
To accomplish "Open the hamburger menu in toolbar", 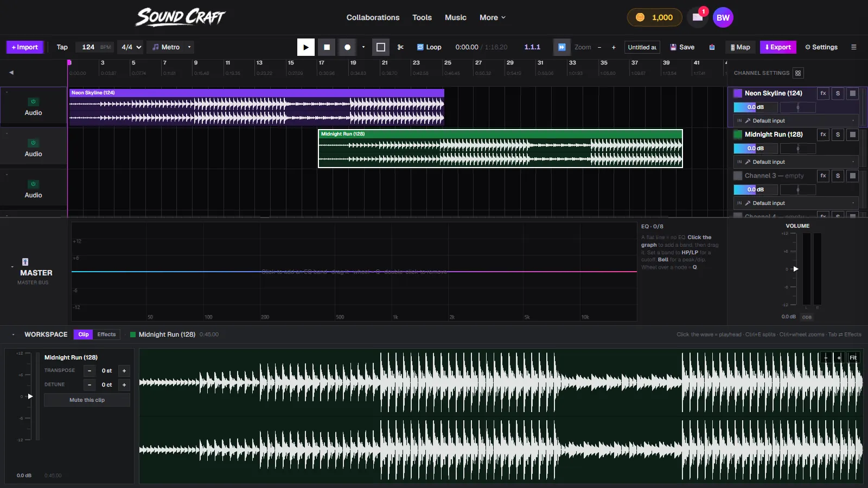I will click(x=854, y=47).
